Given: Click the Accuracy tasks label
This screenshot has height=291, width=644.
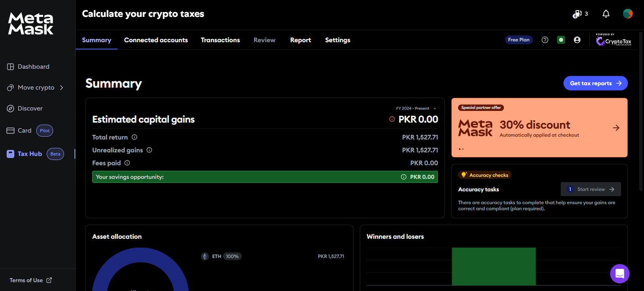Looking at the screenshot, I should click(479, 189).
